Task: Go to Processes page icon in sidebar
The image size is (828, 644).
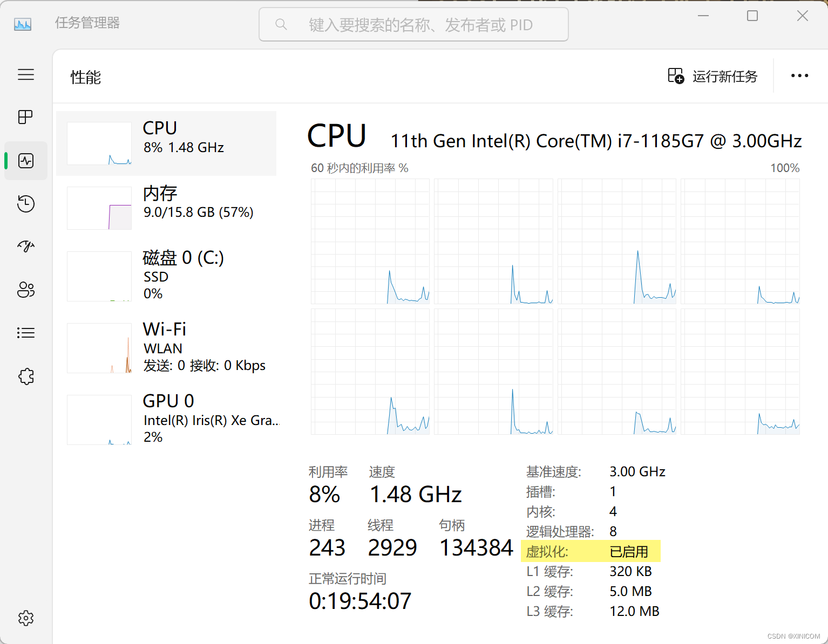Action: [26, 117]
